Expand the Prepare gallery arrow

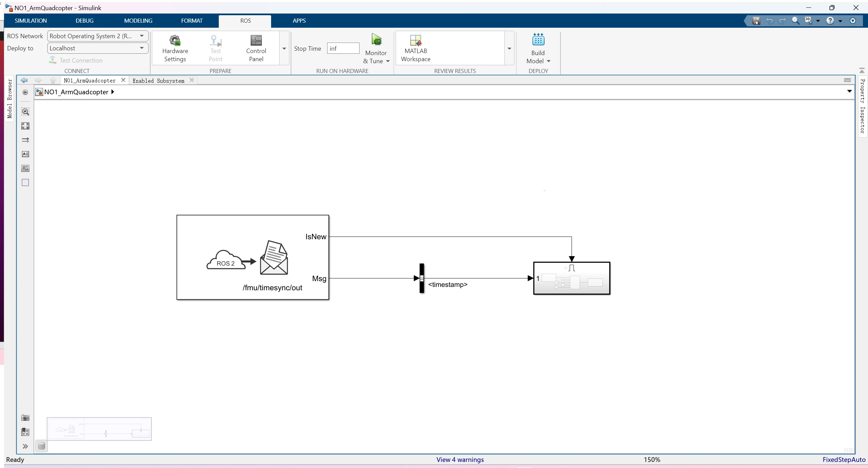point(284,48)
